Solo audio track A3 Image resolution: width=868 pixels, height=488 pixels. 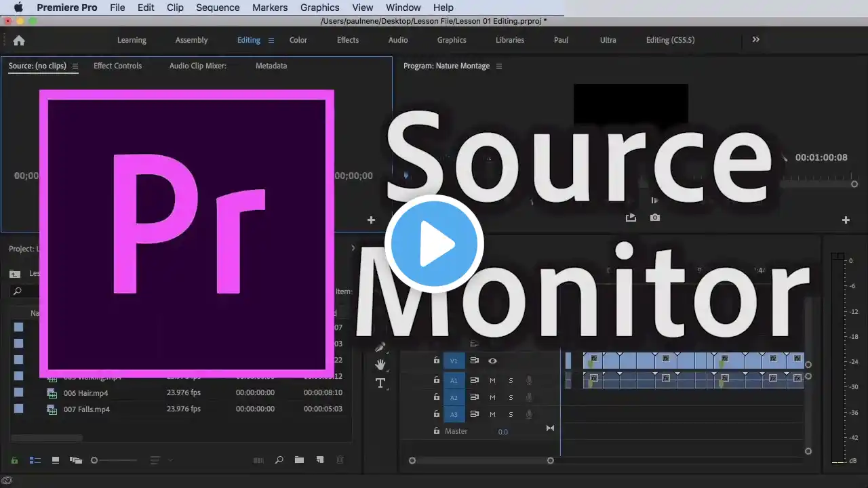[x=511, y=415]
